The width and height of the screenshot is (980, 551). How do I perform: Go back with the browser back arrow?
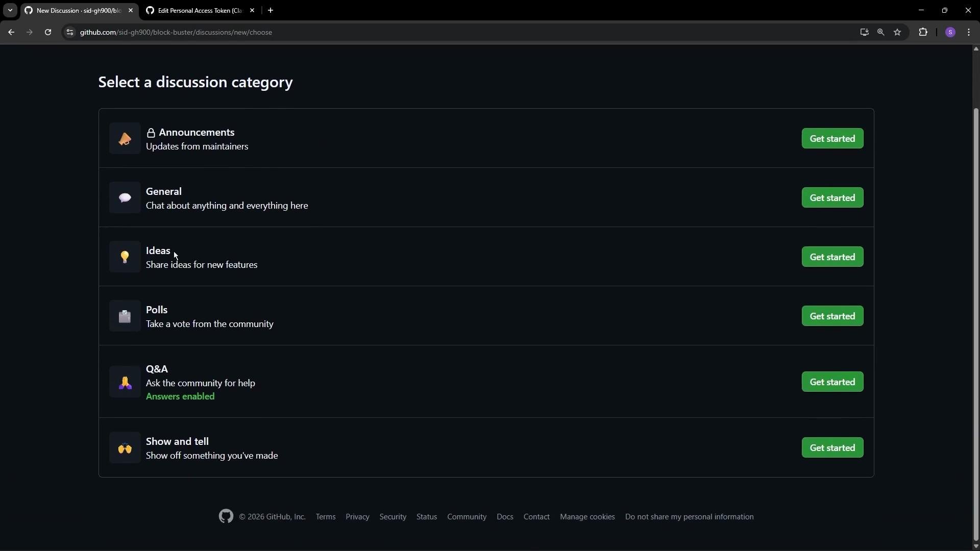coord(11,32)
